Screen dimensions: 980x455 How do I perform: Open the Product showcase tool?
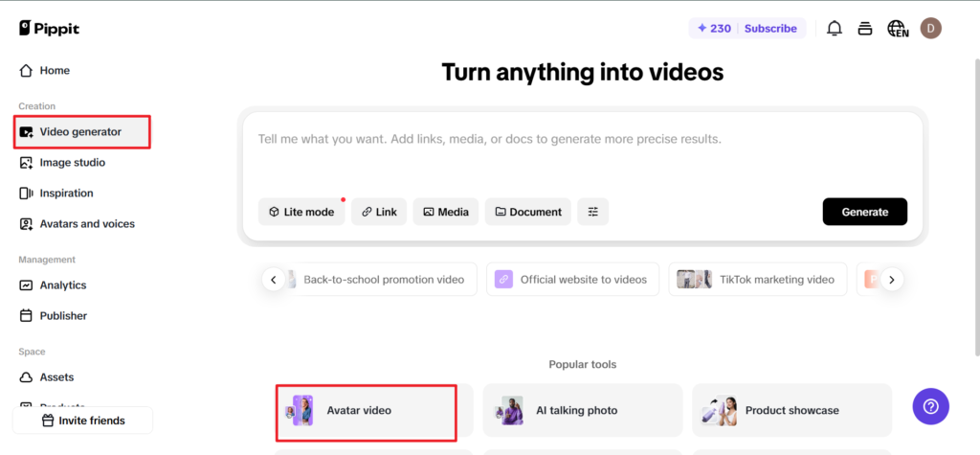point(791,411)
